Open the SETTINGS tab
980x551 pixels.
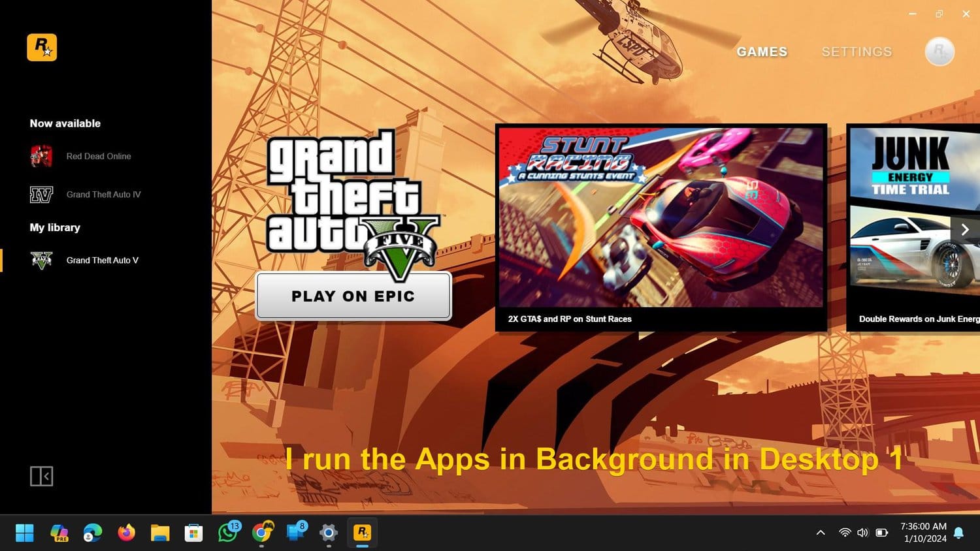[857, 52]
